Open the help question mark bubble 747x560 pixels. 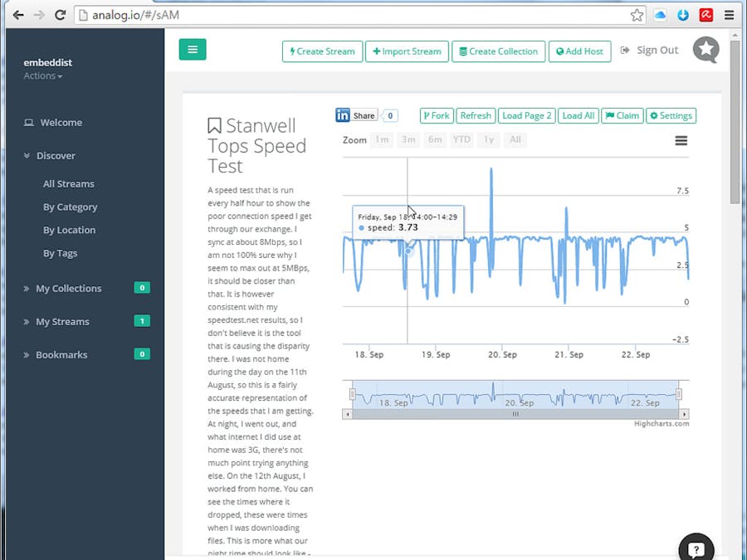coord(696,548)
